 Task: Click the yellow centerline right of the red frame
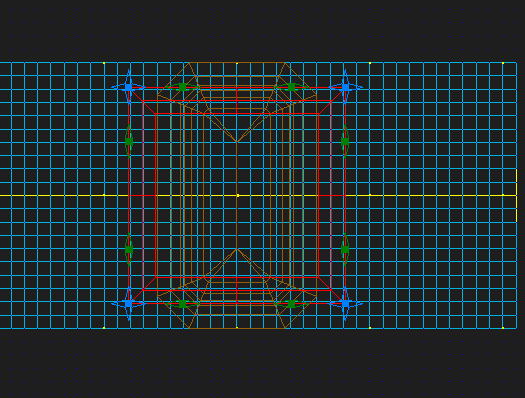(x=432, y=195)
